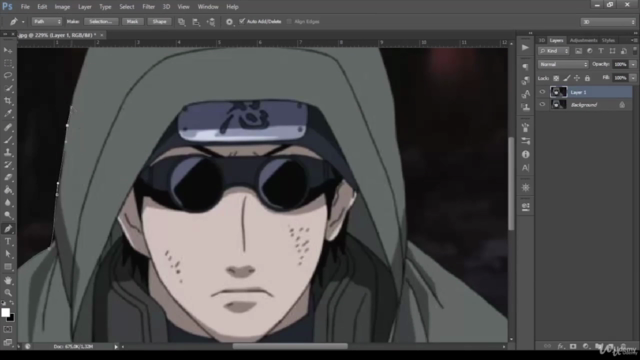
Task: Select the Rectangular Marquee tool
Action: pyautogui.click(x=8, y=63)
